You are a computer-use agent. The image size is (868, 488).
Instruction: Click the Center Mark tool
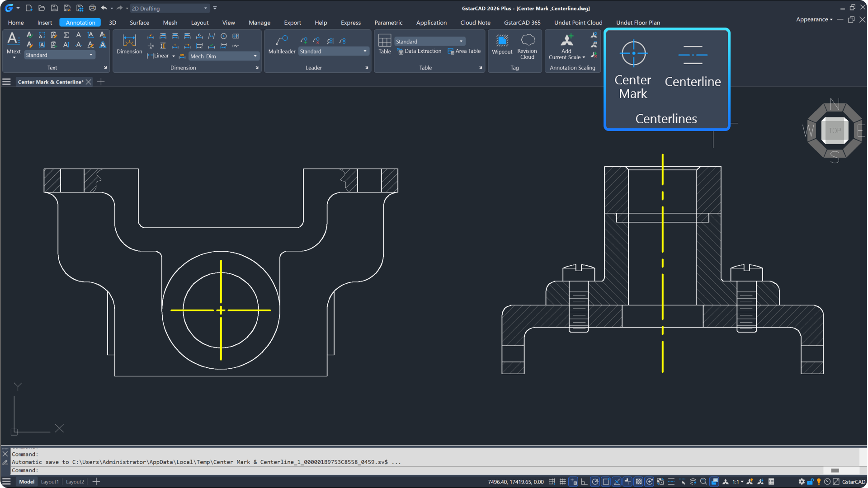coord(633,68)
